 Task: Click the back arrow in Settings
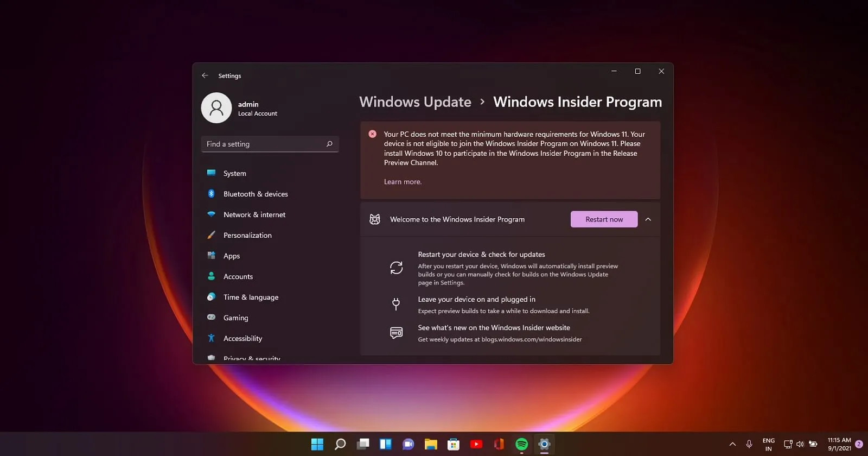(x=205, y=75)
